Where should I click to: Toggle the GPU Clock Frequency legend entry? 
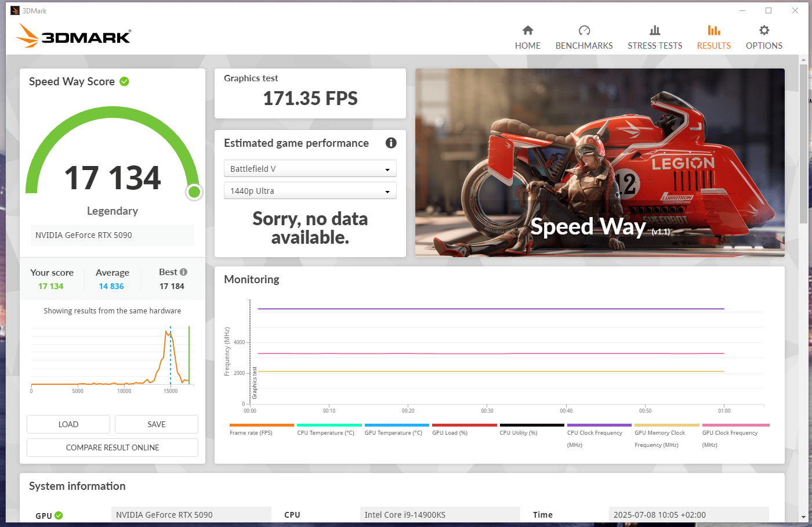point(735,436)
